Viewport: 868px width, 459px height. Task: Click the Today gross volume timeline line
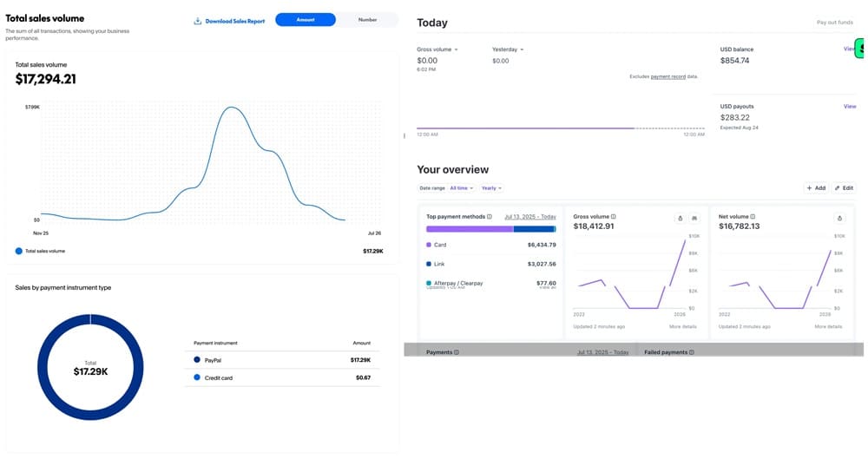(560, 128)
